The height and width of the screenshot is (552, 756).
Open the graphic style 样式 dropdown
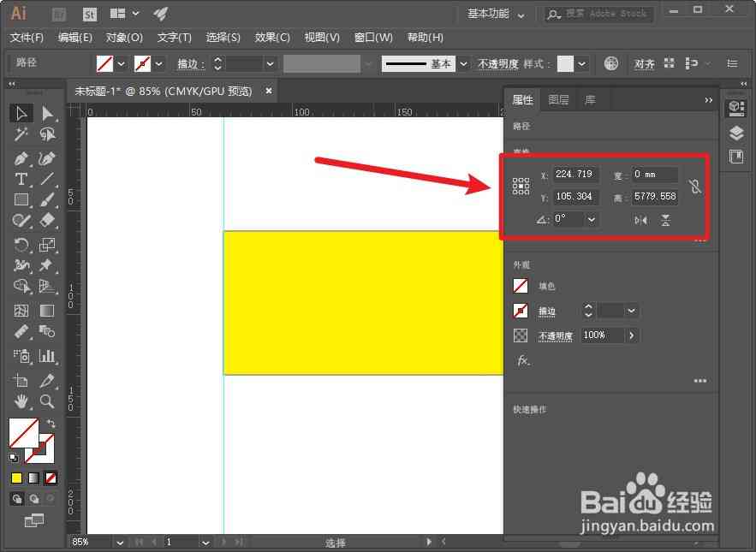(582, 63)
